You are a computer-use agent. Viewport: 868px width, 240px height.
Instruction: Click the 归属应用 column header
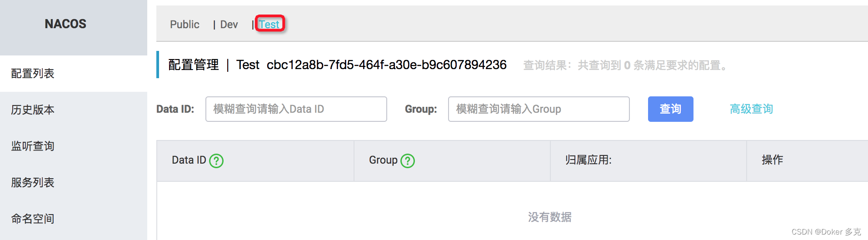click(588, 160)
